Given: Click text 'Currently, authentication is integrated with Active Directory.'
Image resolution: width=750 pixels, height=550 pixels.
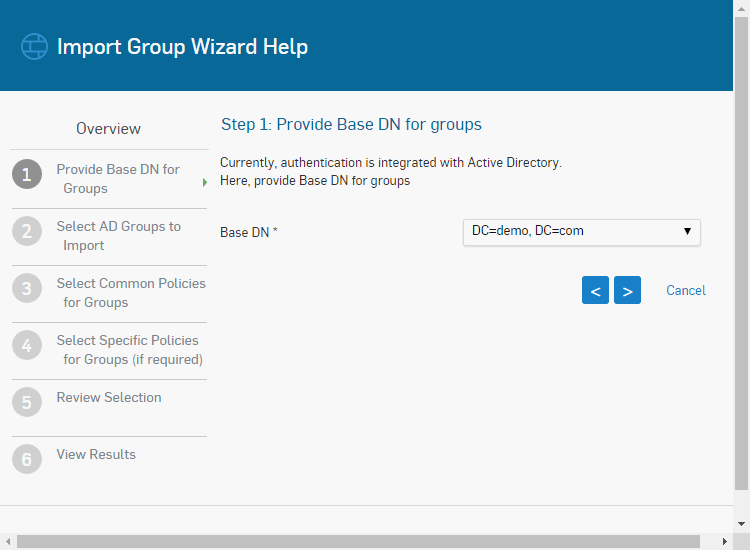Looking at the screenshot, I should coord(391,163).
